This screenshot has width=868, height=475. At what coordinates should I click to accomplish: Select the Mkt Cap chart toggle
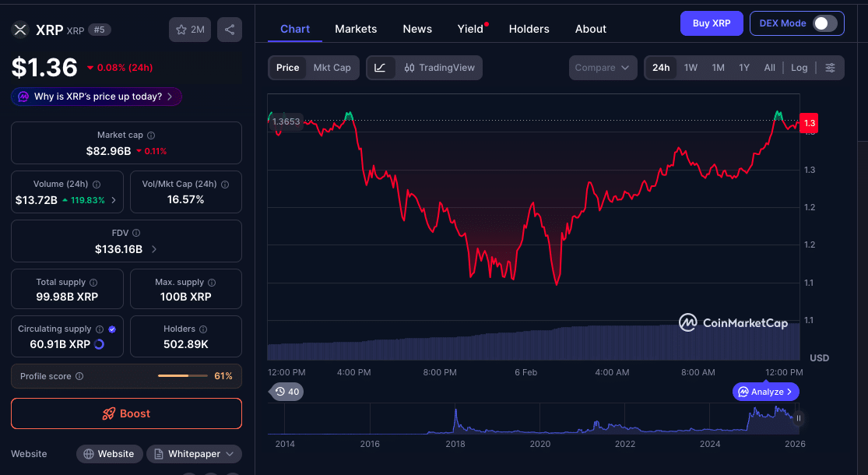coord(332,68)
